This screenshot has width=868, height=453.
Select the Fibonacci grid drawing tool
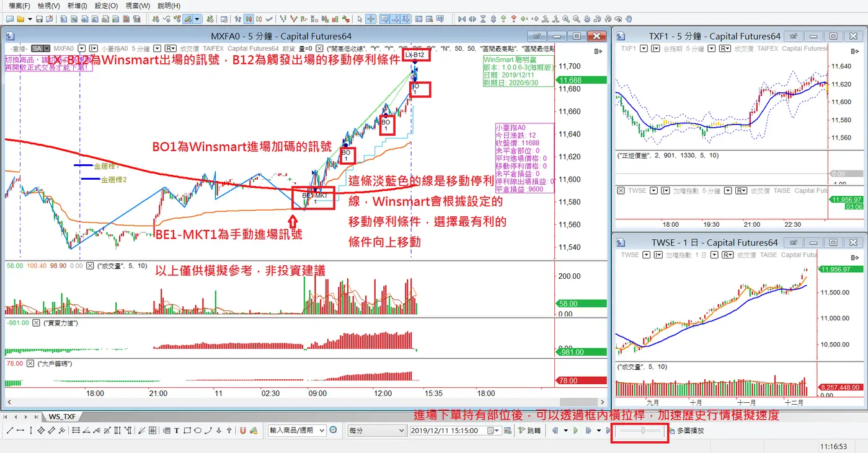click(151, 431)
